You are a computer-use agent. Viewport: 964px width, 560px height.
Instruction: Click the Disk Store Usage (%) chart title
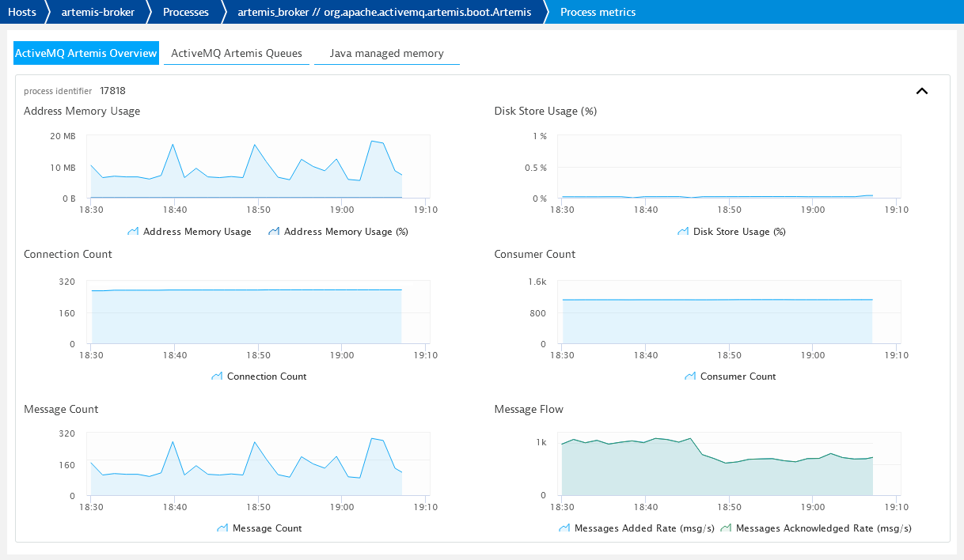tap(545, 111)
